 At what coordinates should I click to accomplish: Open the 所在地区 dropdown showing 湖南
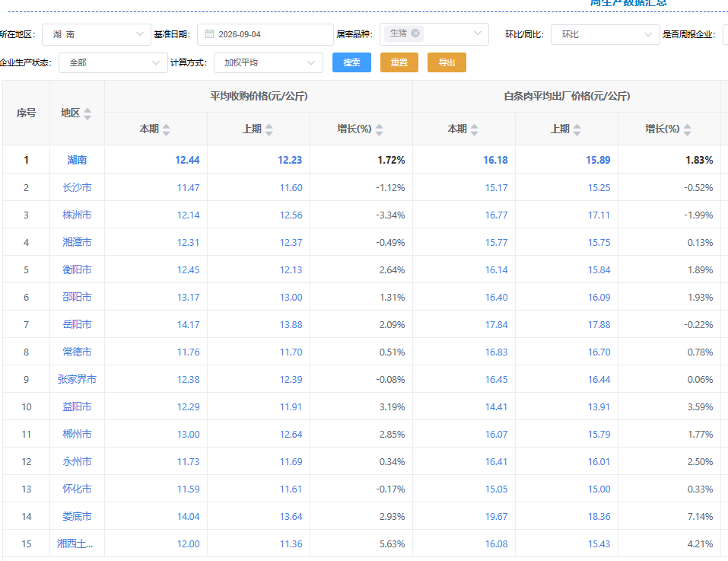coord(97,34)
